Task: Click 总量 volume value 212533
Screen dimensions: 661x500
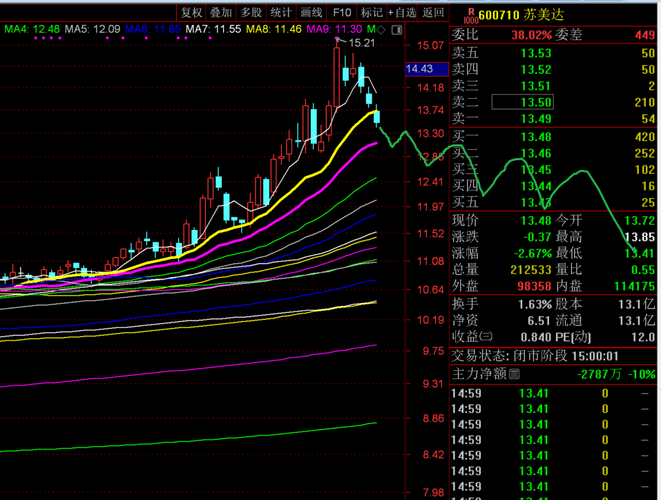Action: [x=531, y=270]
